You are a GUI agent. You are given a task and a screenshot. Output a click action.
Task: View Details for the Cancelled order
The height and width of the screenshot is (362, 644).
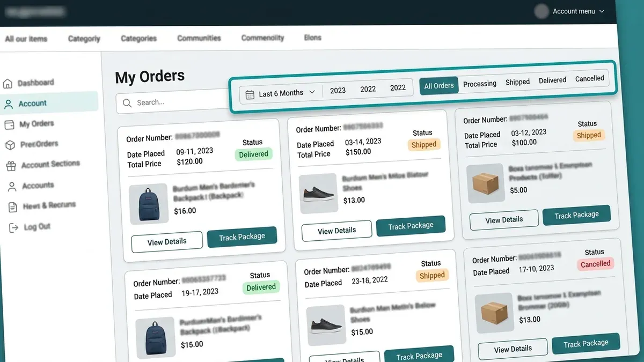click(513, 349)
